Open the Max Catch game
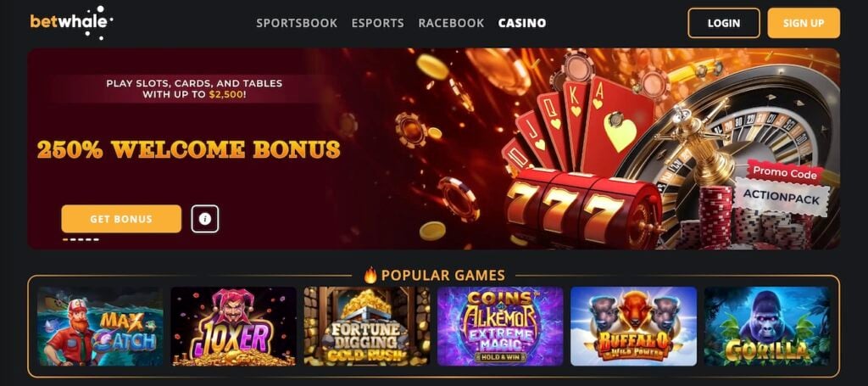Screen dimensions: 868x386 pos(100,326)
